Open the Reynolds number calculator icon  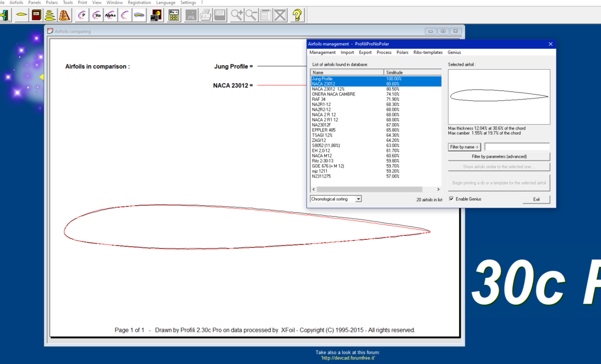click(174, 15)
